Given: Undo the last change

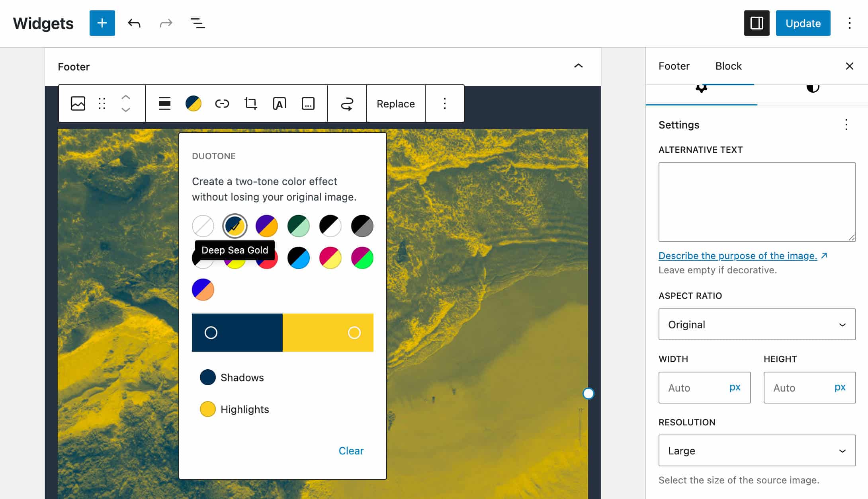Looking at the screenshot, I should (x=134, y=23).
